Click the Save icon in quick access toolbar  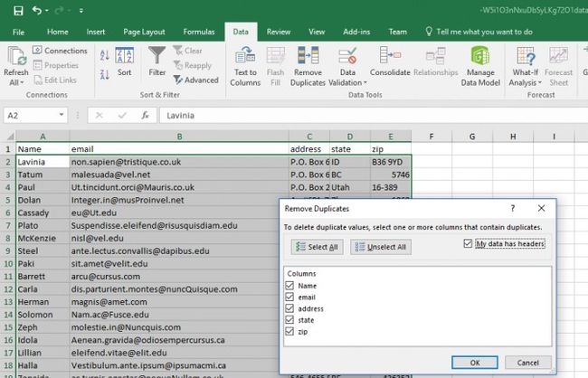[x=18, y=11]
